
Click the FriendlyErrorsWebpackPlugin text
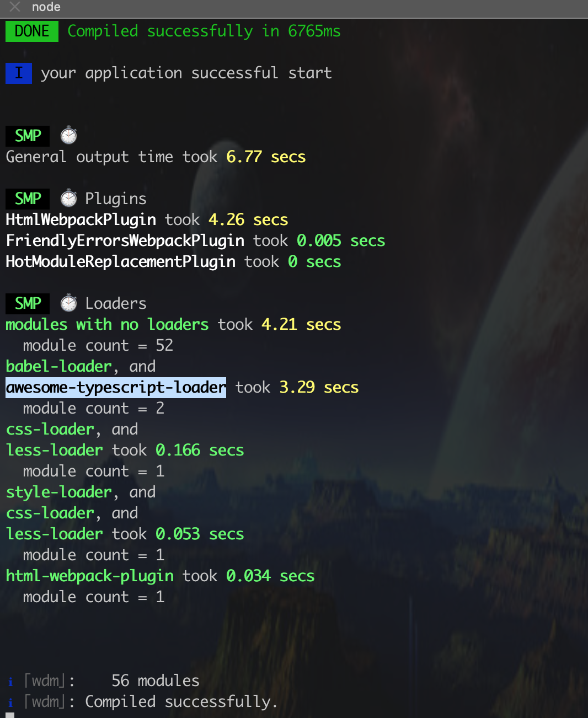[x=125, y=240]
